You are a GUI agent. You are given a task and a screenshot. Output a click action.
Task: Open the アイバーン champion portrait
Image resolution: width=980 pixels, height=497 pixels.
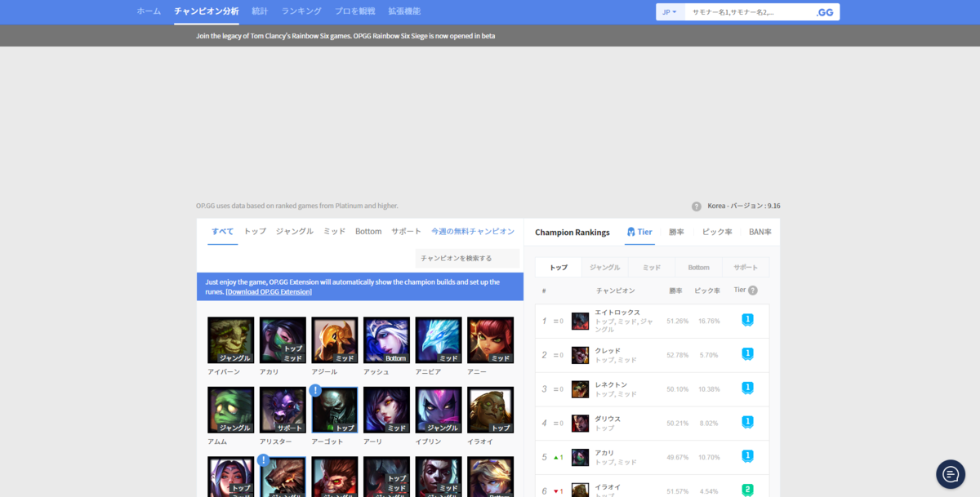pyautogui.click(x=230, y=340)
